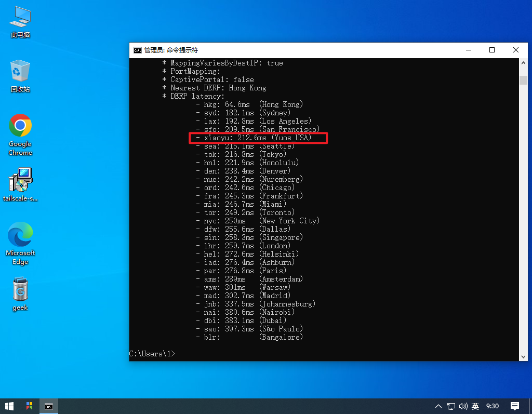
Task: Click the 'tor: 249.2ms' Toronto line
Action: [x=245, y=212]
